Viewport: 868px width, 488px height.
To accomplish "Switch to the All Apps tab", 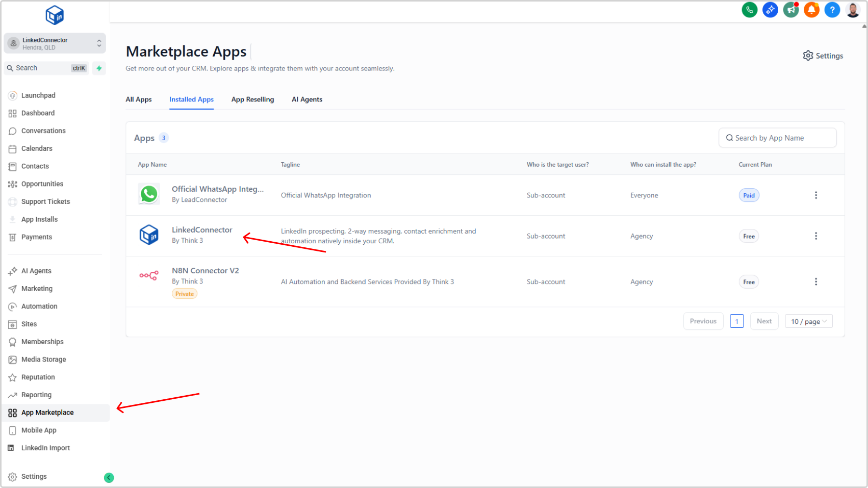I will [139, 99].
